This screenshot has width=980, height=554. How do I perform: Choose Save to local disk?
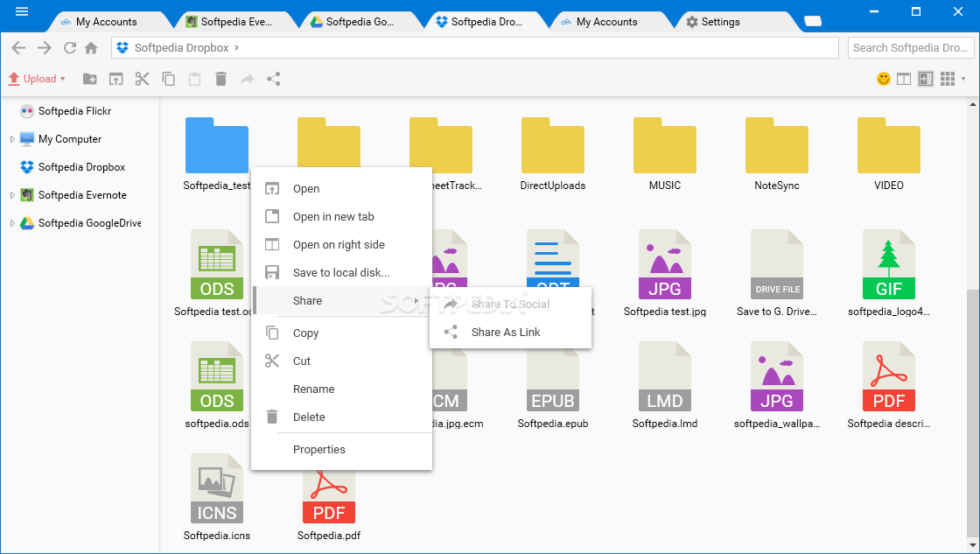[x=341, y=272]
